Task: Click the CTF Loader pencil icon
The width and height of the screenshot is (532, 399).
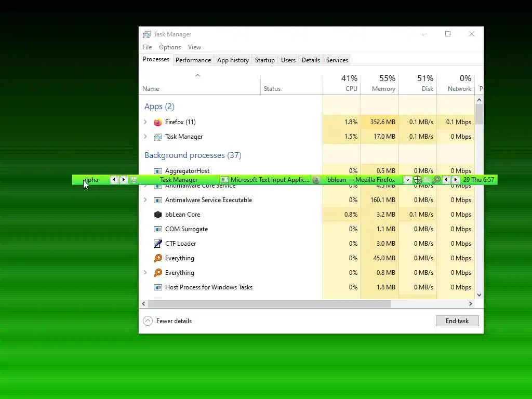Action: click(157, 244)
